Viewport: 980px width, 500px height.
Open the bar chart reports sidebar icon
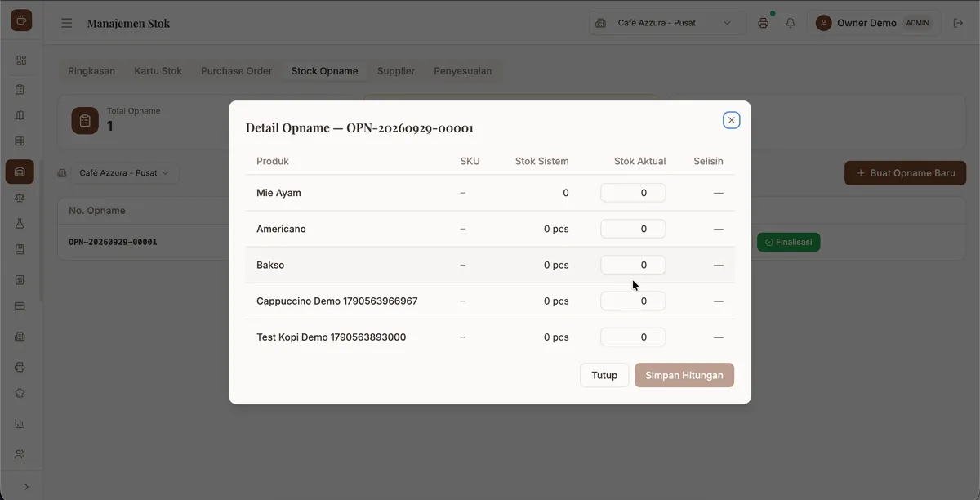(20, 423)
